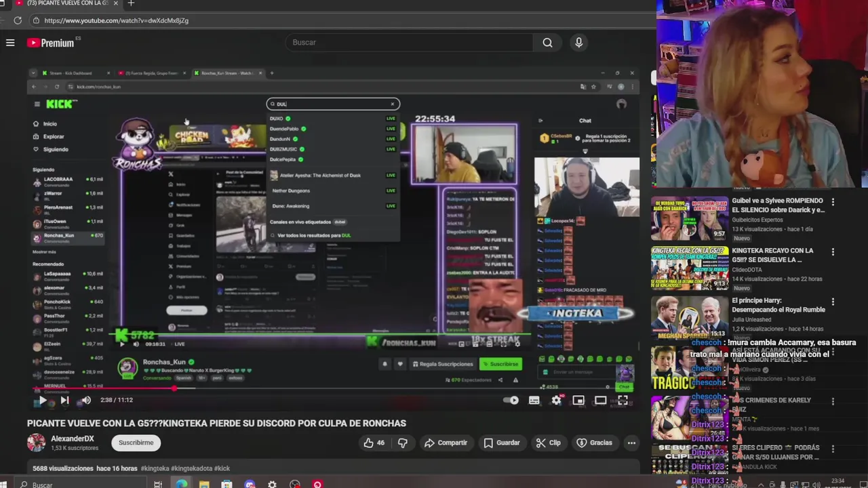Open more actions menu beside Gracias
Image resolution: width=868 pixels, height=488 pixels.
coord(631,443)
